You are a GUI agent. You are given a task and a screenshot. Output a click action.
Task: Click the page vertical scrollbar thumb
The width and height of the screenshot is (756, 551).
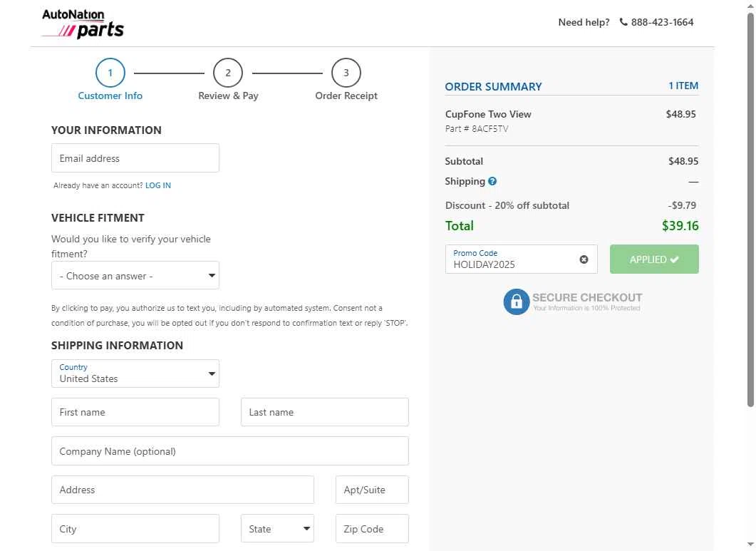[x=751, y=210]
